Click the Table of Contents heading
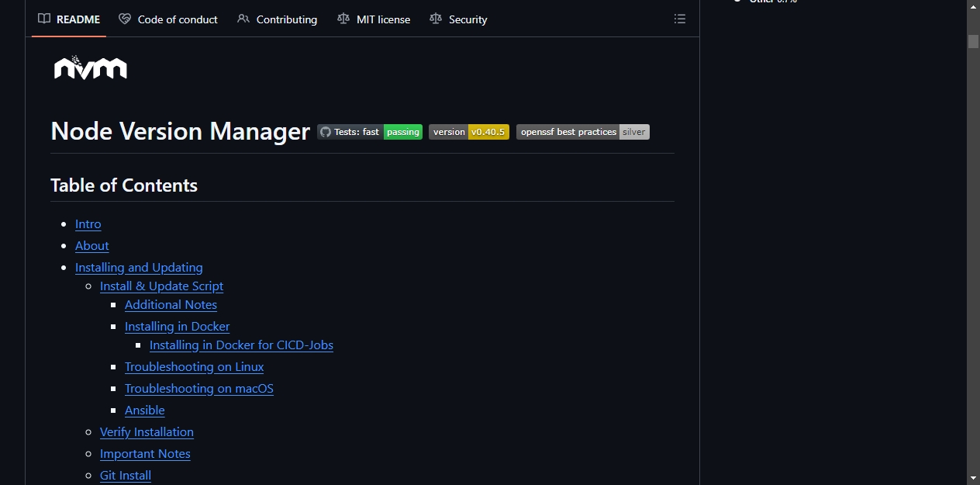This screenshot has width=980, height=485. pyautogui.click(x=124, y=185)
